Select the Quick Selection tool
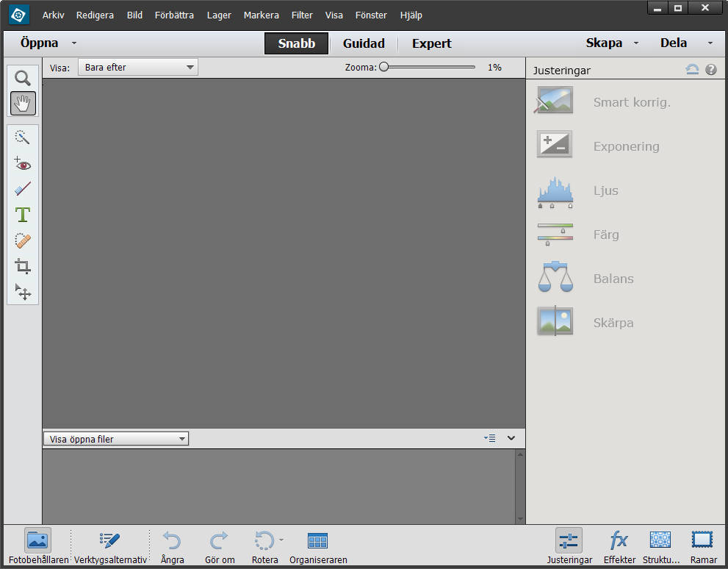This screenshot has height=569, width=728. 22,137
